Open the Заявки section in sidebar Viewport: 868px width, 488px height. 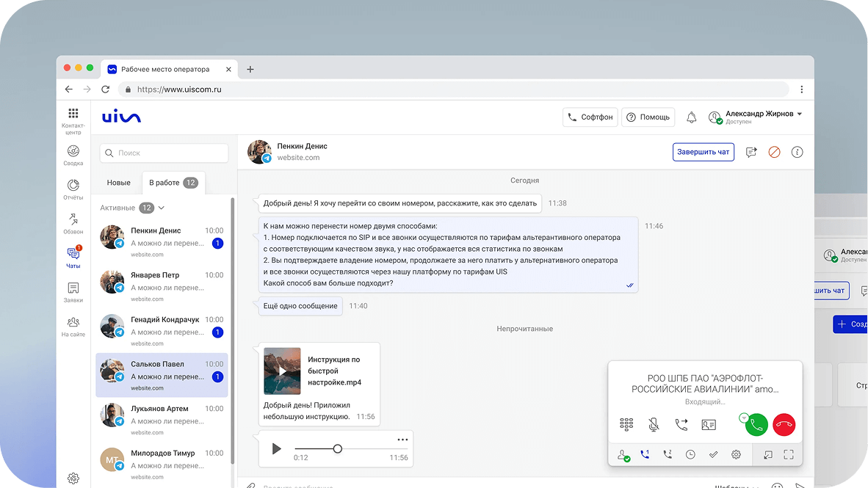73,293
